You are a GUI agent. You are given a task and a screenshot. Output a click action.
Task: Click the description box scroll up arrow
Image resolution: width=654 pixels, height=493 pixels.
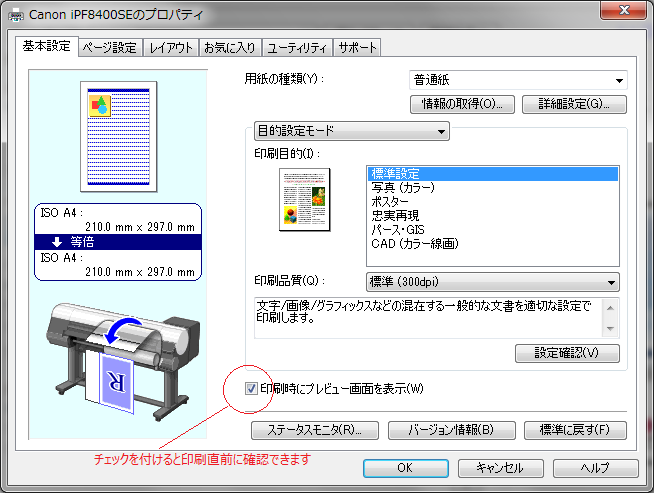tap(610, 308)
